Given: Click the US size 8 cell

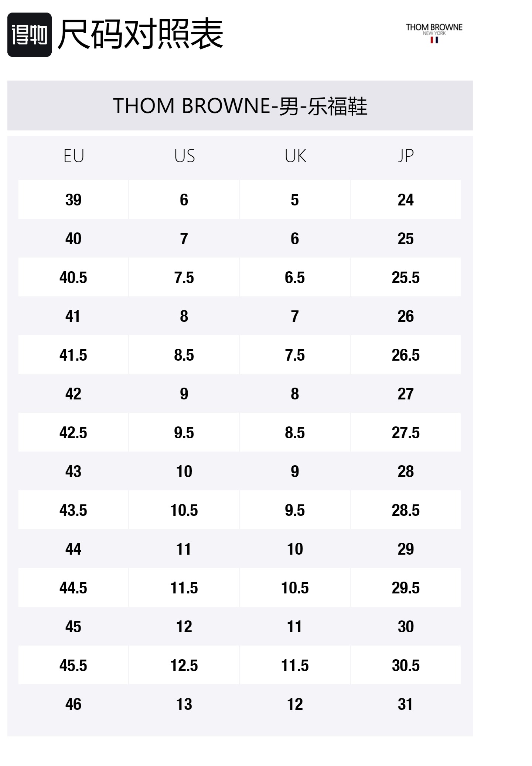Looking at the screenshot, I should click(x=184, y=316).
